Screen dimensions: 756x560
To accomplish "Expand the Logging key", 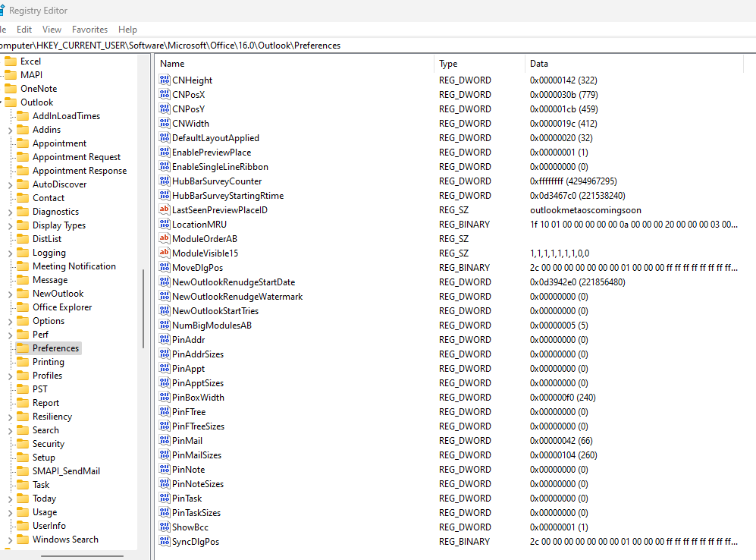I will (x=10, y=253).
